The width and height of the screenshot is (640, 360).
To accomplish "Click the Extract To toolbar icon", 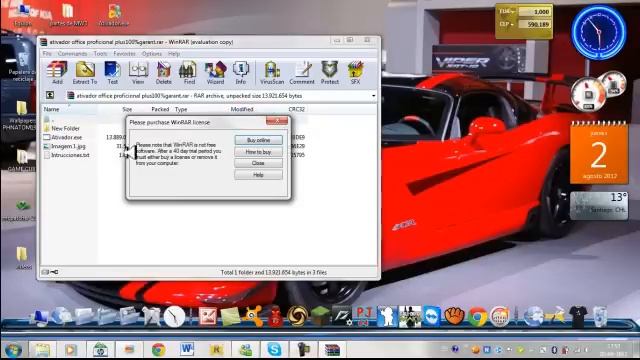I will coord(85,73).
